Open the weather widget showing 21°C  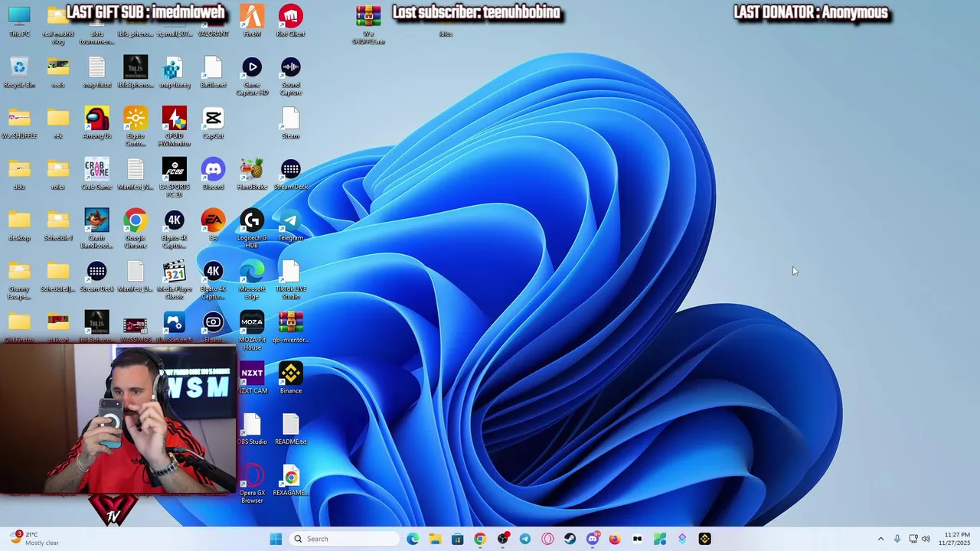[x=34, y=539]
